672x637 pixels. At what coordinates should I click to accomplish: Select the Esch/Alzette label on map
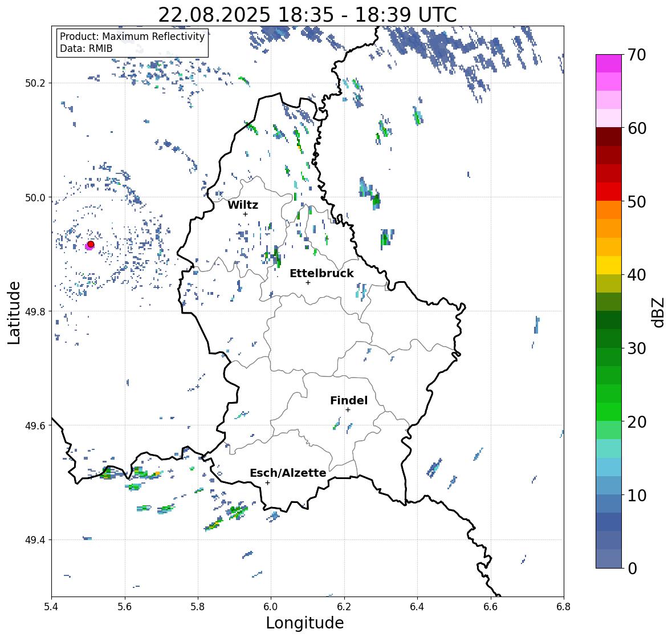click(288, 473)
